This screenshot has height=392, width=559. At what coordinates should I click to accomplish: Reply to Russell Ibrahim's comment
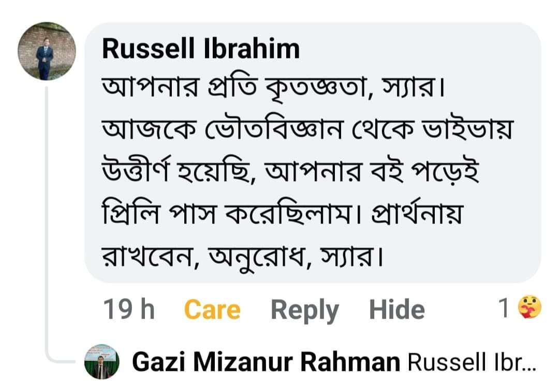304,310
